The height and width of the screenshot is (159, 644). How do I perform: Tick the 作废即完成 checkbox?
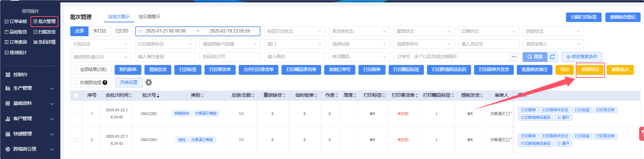pos(75,83)
